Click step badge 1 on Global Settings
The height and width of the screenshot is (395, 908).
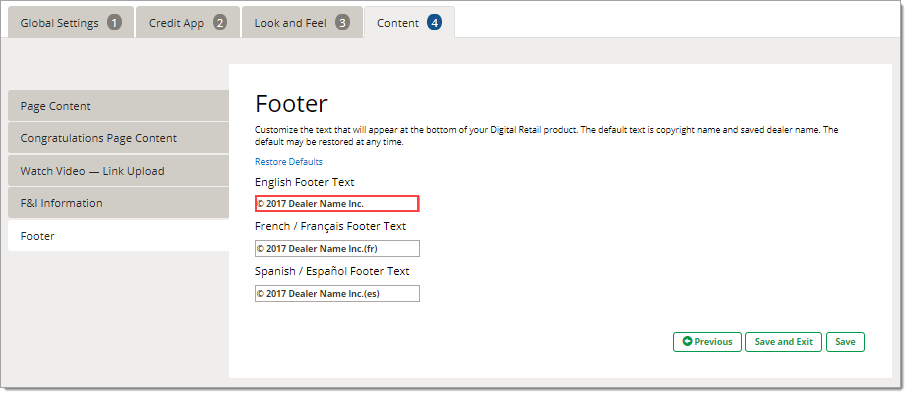[115, 23]
